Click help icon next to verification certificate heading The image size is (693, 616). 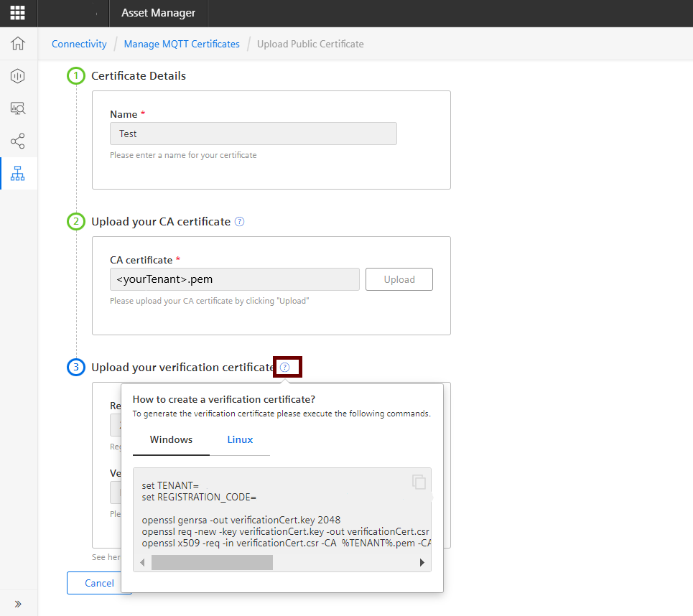[285, 367]
